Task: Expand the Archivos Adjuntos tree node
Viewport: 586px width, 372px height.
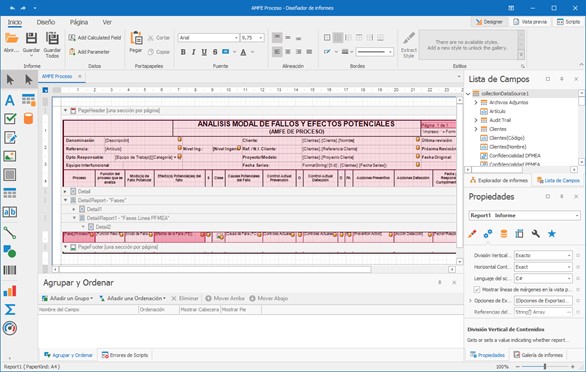Action: [476, 102]
